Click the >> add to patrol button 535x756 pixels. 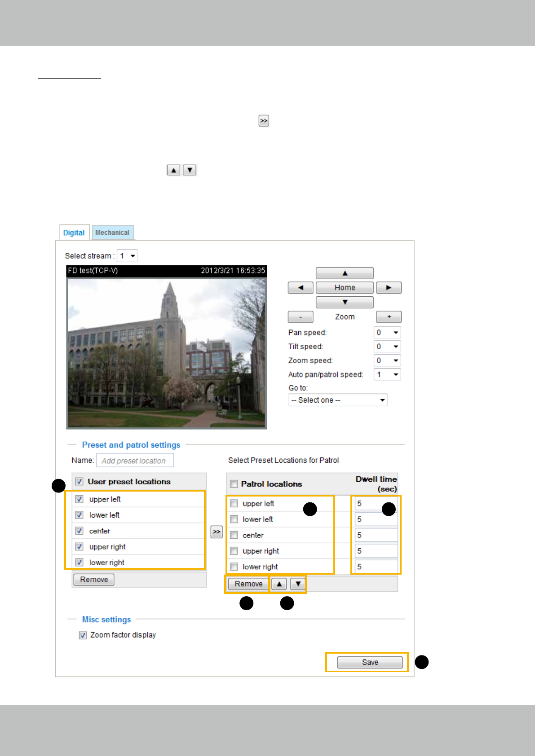coord(217,532)
